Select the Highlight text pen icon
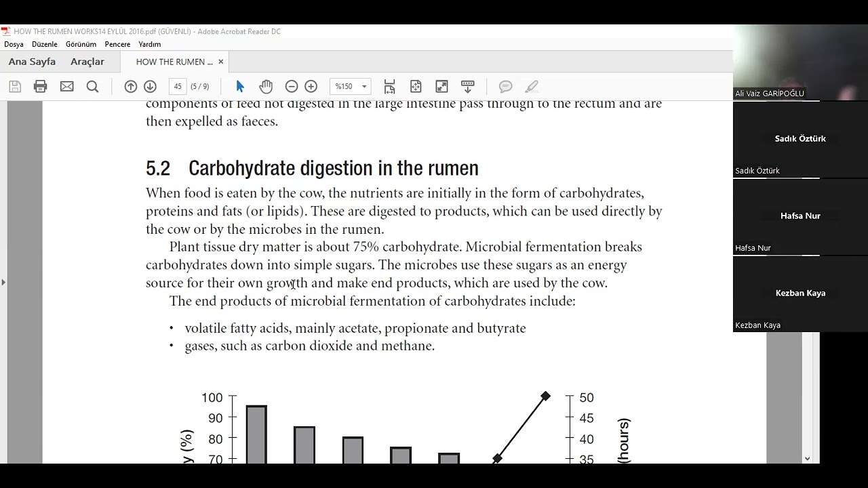The width and height of the screenshot is (868, 488). 532,86
